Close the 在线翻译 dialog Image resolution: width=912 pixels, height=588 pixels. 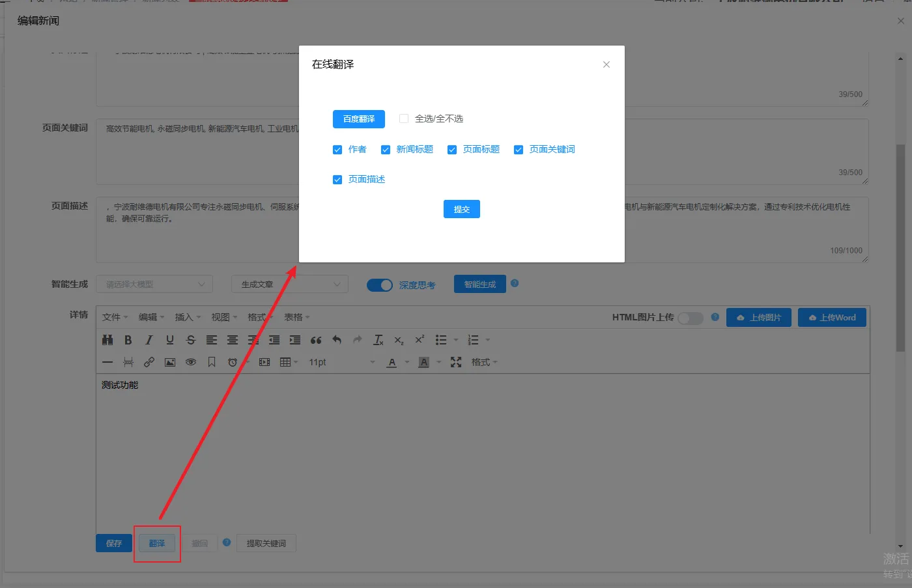coord(606,64)
